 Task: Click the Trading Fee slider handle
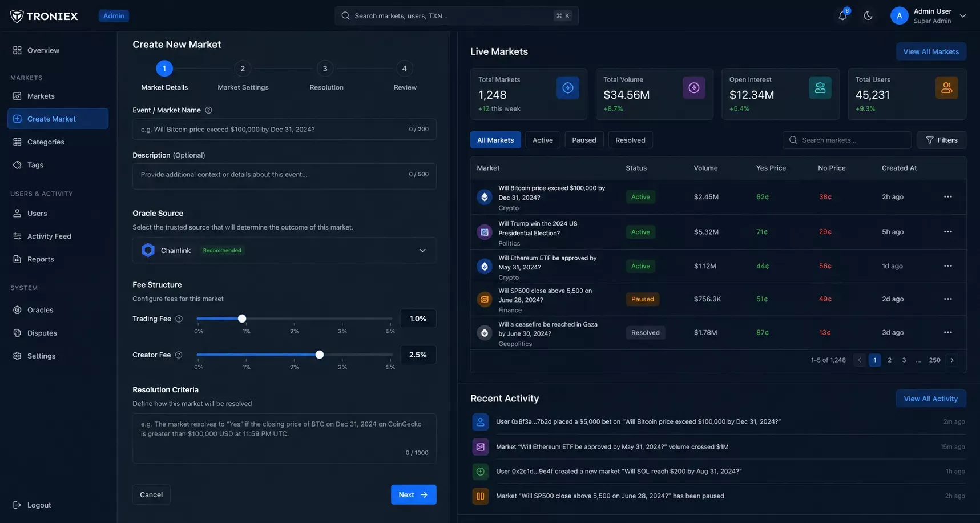(242, 319)
